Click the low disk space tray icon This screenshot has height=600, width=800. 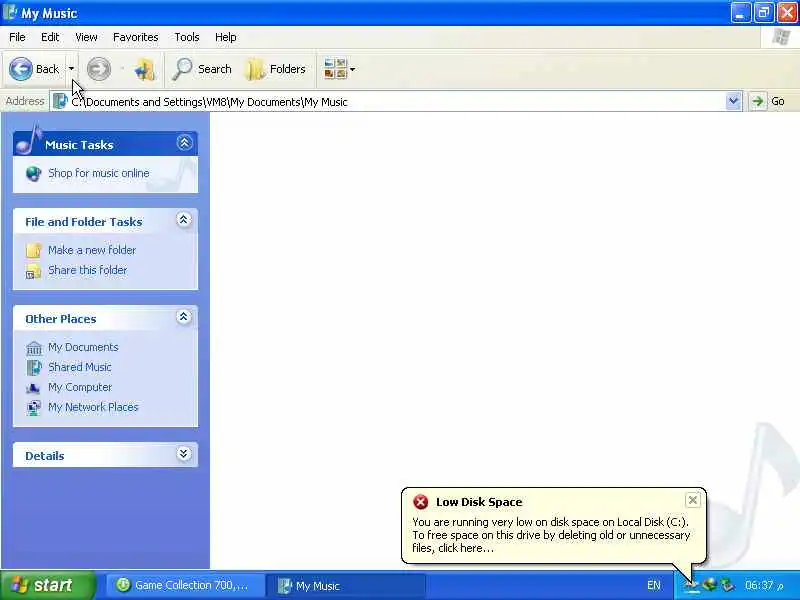(x=692, y=585)
